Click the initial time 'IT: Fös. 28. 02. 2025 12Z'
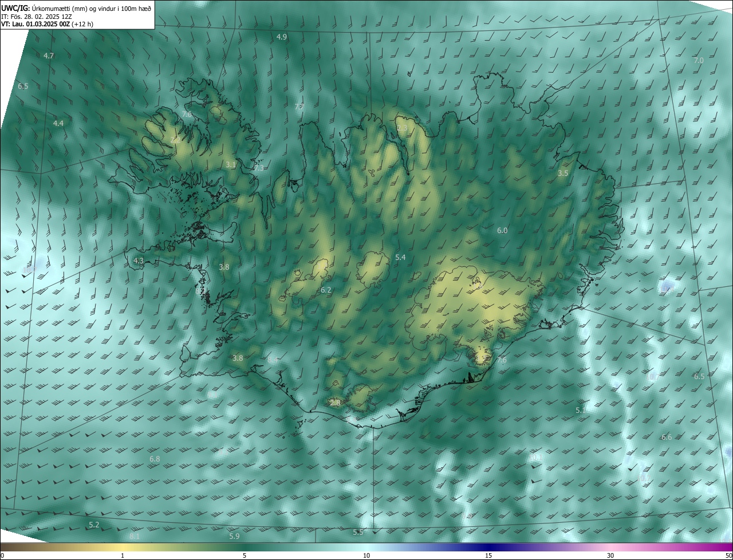 pyautogui.click(x=37, y=16)
